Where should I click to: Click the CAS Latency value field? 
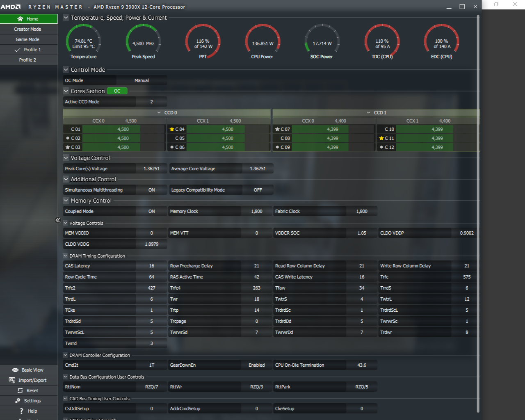point(151,266)
